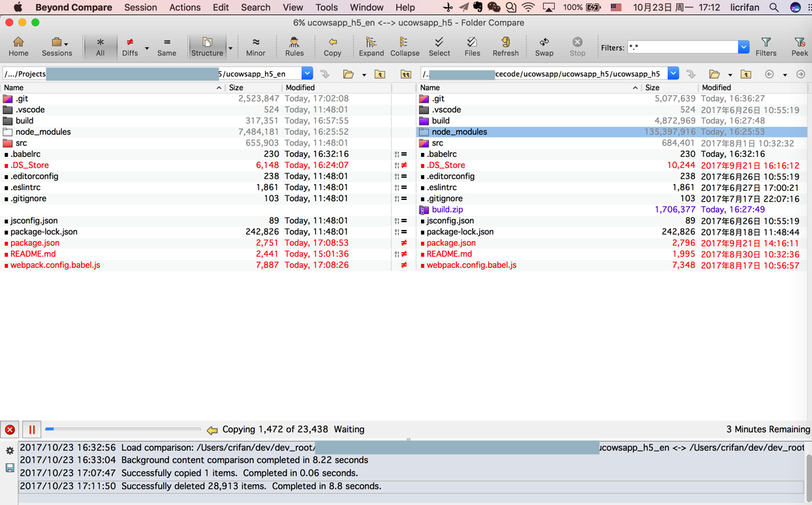
Task: Open the Actions menu
Action: tap(185, 7)
